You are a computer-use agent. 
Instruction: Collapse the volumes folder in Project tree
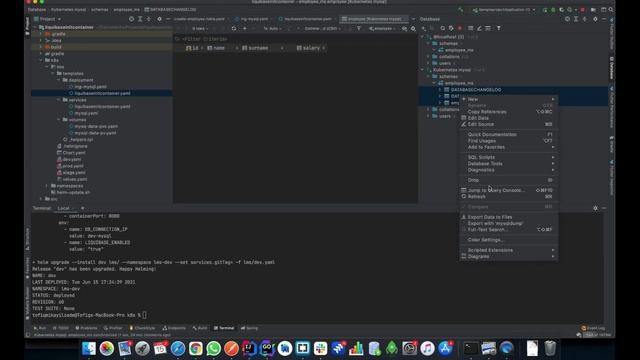tap(59, 120)
